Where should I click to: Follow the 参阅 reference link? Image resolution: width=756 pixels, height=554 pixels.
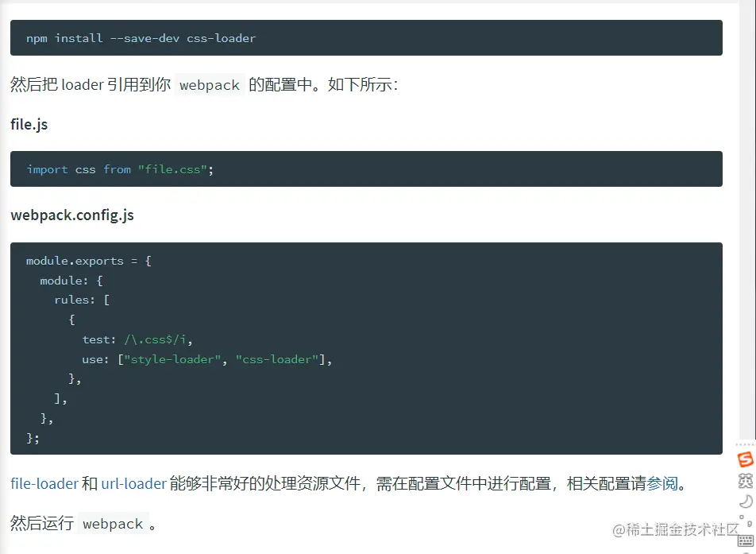[662, 483]
